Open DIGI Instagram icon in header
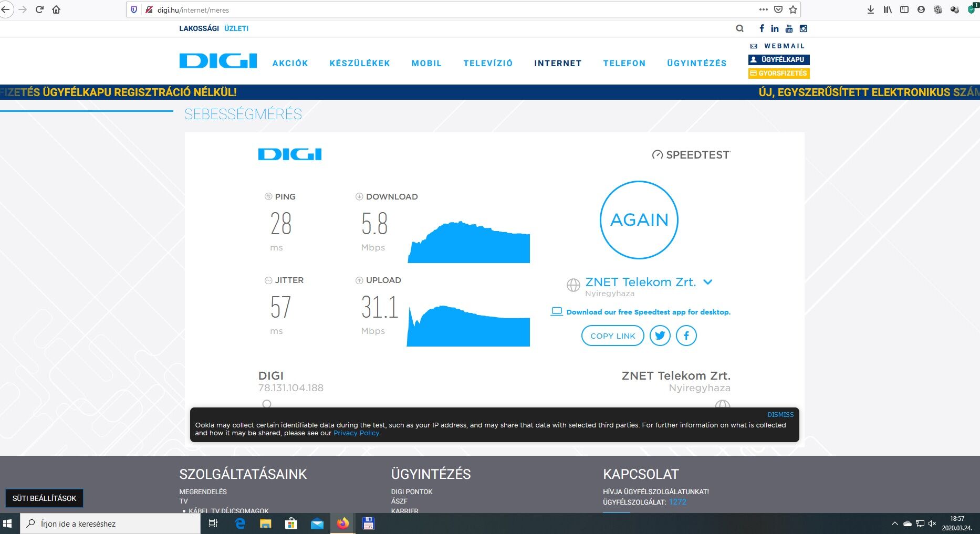This screenshot has height=534, width=980. (x=803, y=28)
